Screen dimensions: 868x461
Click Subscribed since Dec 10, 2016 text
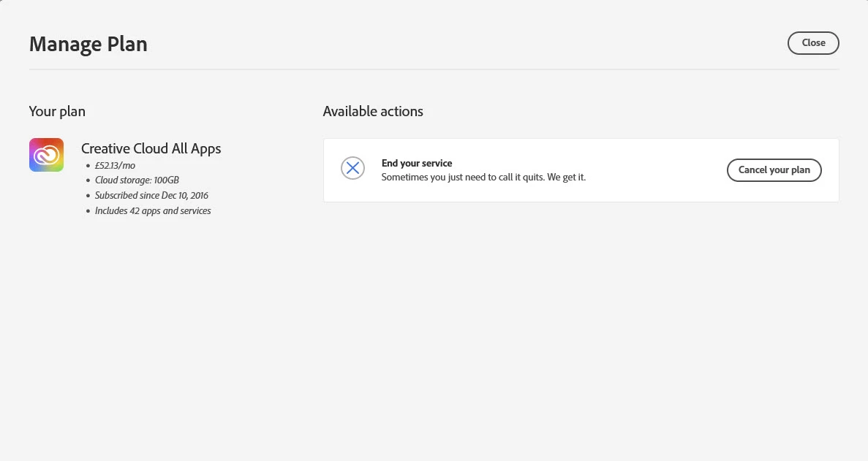pyautogui.click(x=151, y=195)
